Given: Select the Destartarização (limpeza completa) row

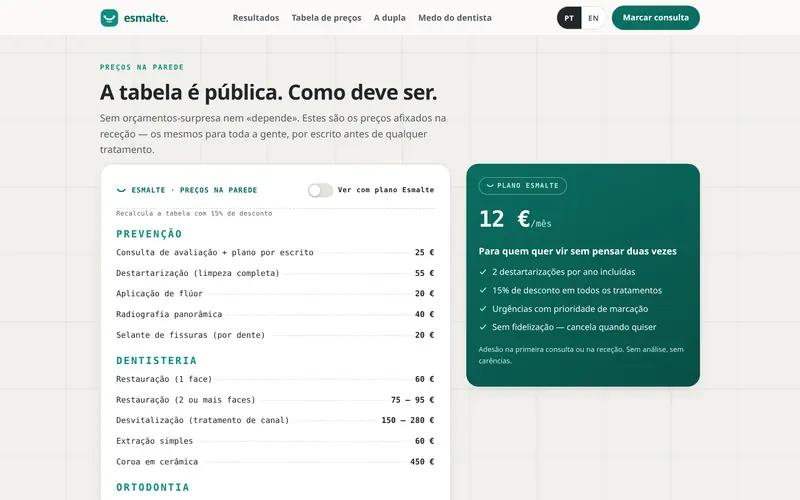Looking at the screenshot, I should (275, 273).
